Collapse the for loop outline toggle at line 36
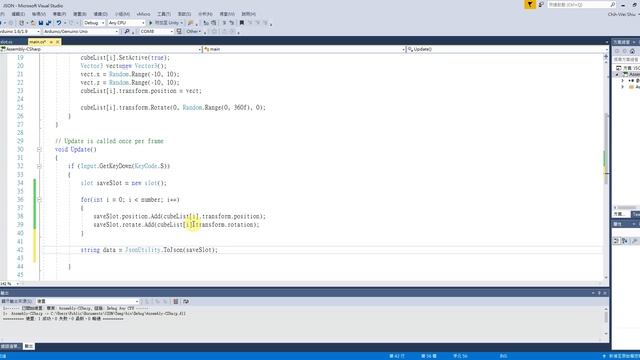The height and width of the screenshot is (360, 640). 39,200
